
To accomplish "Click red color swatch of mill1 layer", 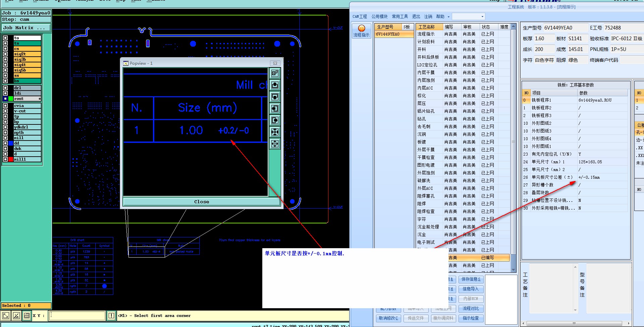I will 11,159.
